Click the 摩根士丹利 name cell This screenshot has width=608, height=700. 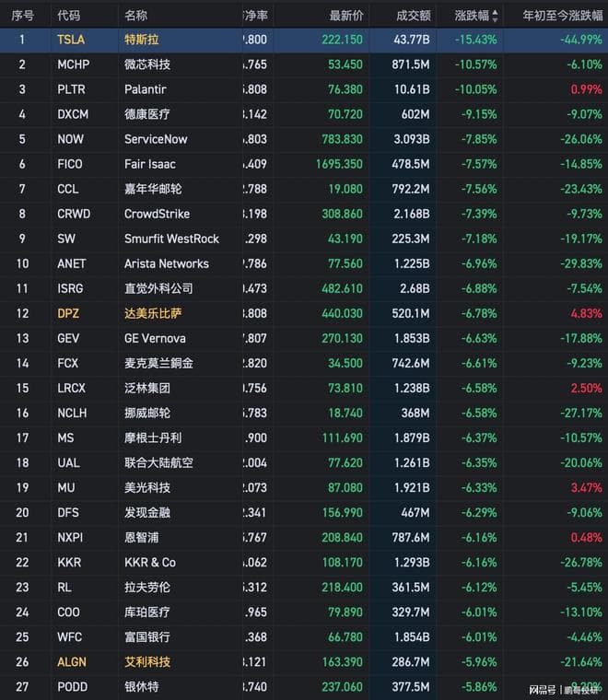[x=153, y=438]
